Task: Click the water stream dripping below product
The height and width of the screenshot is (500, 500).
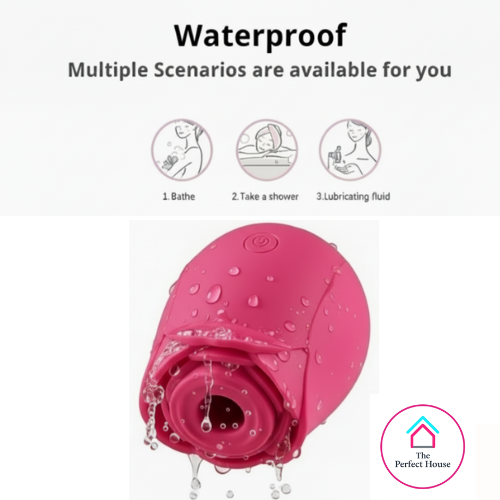Action: point(195,477)
